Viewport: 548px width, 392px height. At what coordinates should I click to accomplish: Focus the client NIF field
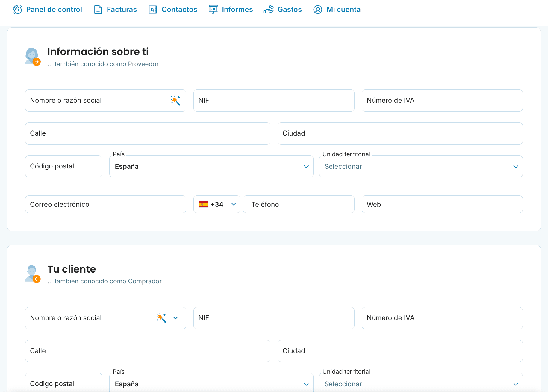tap(274, 318)
